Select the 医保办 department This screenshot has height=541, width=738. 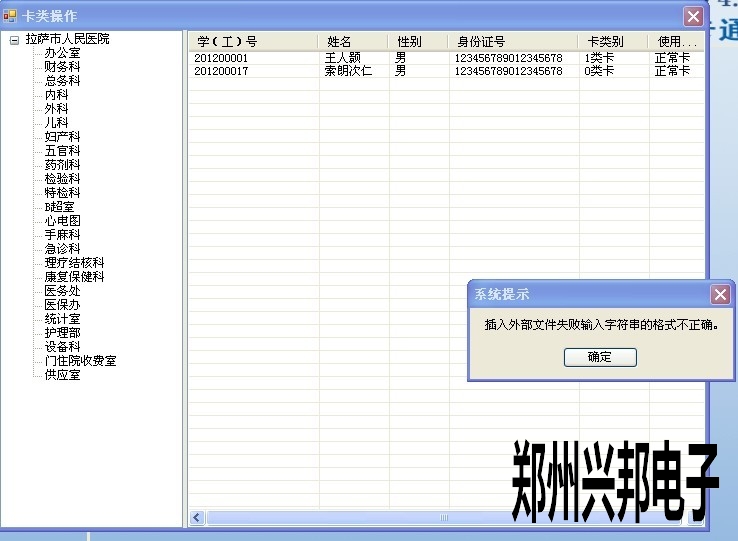(63, 305)
